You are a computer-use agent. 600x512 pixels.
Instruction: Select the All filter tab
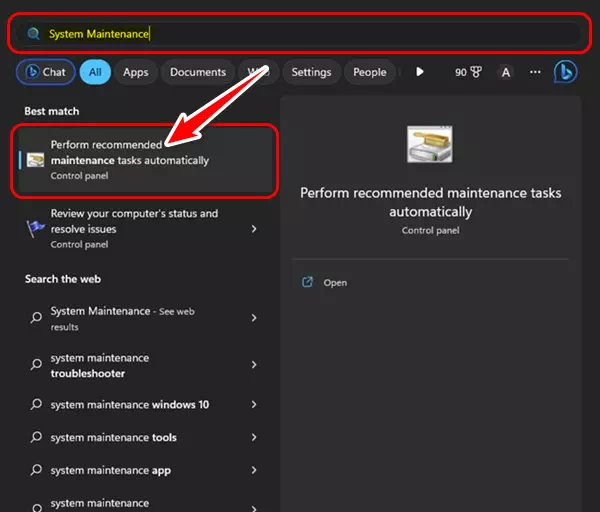click(95, 72)
